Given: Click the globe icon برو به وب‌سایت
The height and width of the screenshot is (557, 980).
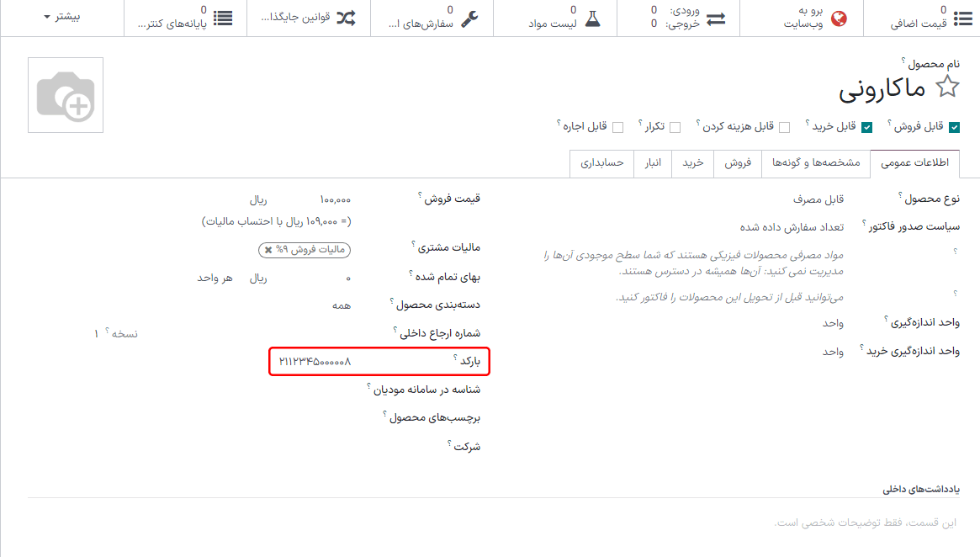Looking at the screenshot, I should coord(839,18).
